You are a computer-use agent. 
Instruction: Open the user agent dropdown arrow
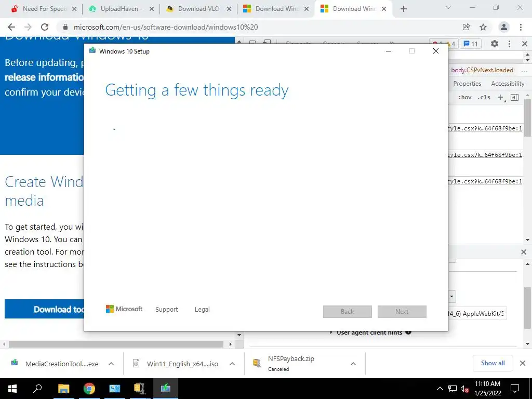click(x=451, y=297)
